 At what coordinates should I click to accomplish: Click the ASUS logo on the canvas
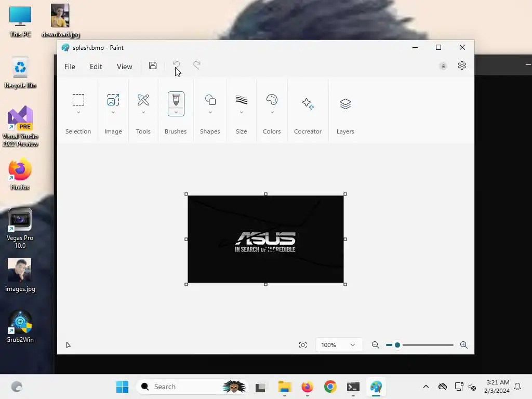pos(265,242)
